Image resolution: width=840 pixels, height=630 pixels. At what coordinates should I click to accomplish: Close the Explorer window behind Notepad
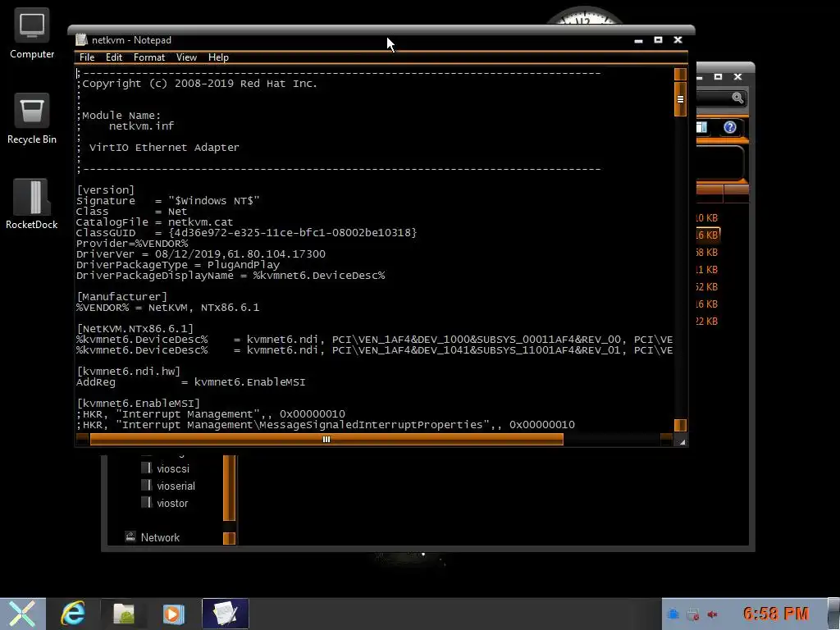click(x=737, y=77)
